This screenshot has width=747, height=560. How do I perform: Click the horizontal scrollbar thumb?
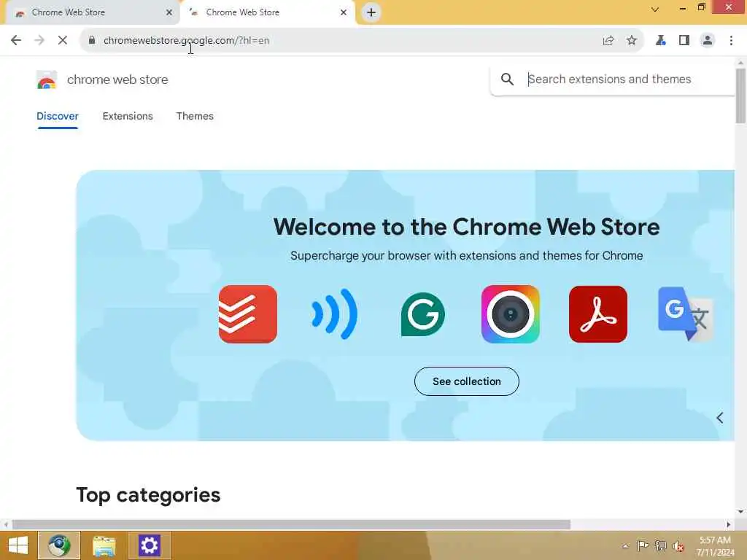tap(291, 525)
